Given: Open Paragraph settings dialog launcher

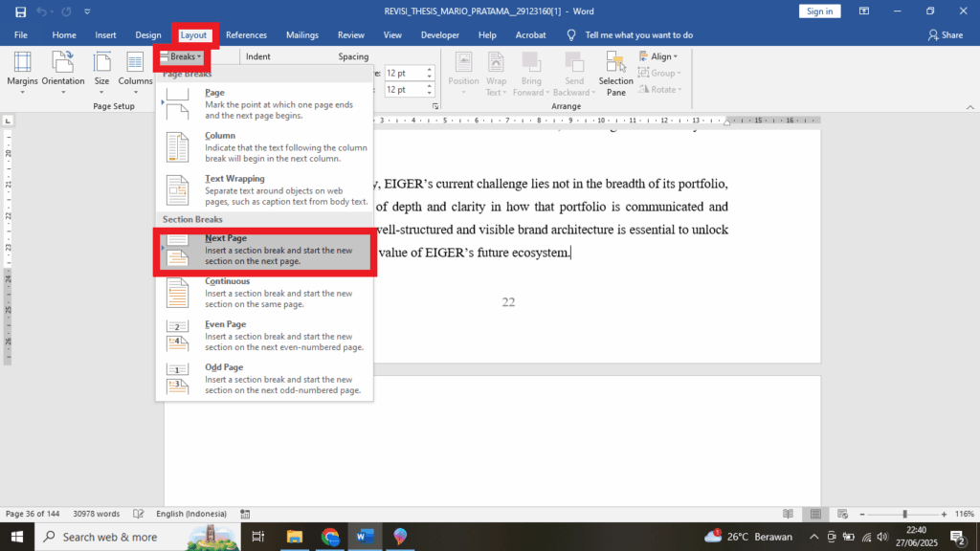Looking at the screenshot, I should click(x=435, y=106).
